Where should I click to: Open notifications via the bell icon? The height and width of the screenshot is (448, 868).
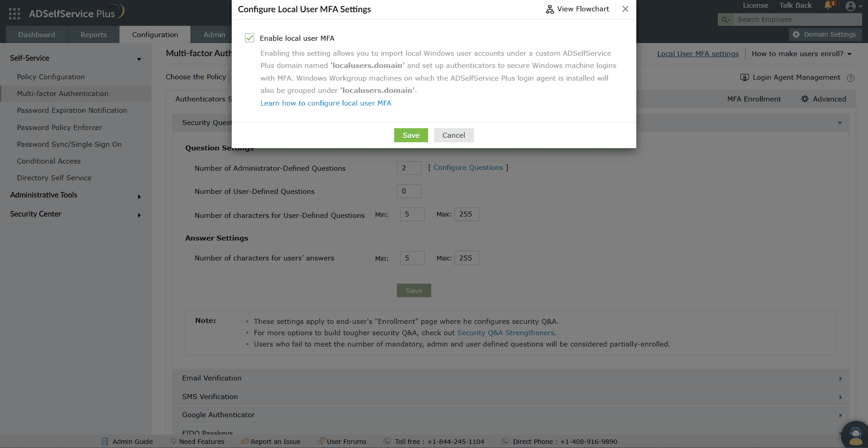tap(828, 5)
